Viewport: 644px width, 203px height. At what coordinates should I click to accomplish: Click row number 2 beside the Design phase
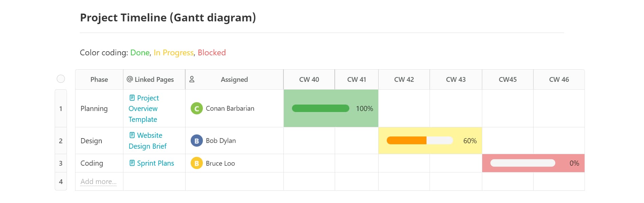tap(61, 141)
